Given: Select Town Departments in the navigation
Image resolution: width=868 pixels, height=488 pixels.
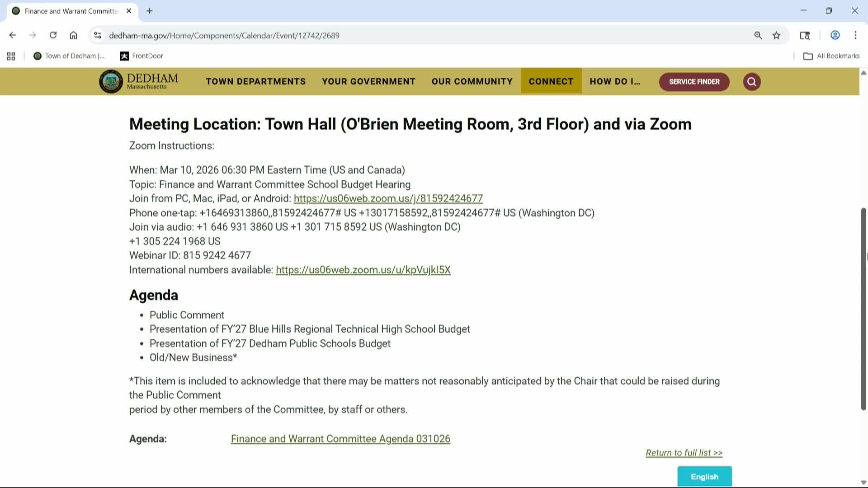Looking at the screenshot, I should [255, 81].
